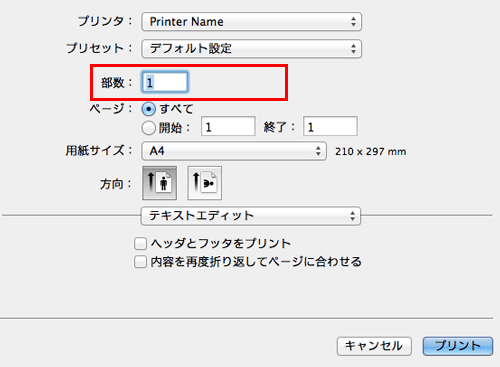Click the arrows on デフォルト設定 popup
Image resolution: width=500 pixels, height=367 pixels.
point(353,49)
